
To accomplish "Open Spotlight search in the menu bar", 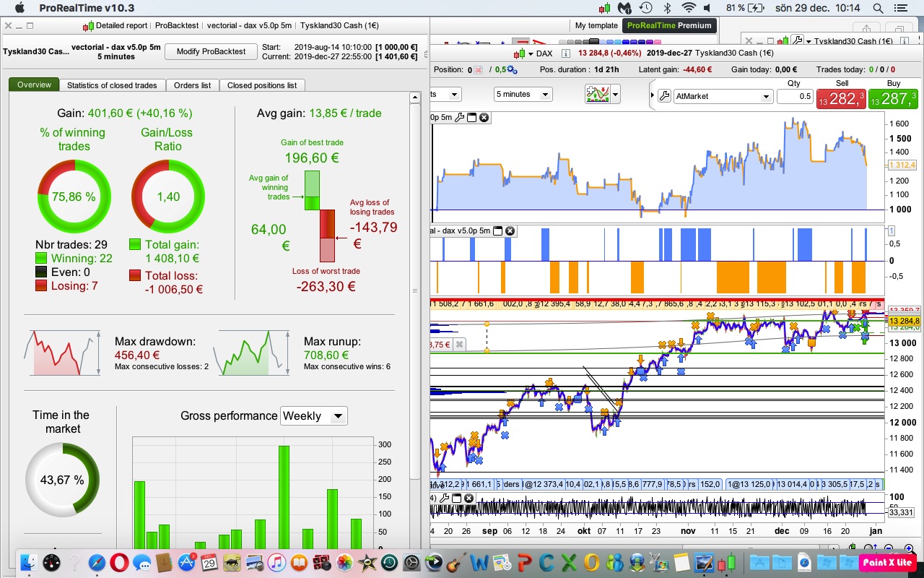I will click(878, 8).
